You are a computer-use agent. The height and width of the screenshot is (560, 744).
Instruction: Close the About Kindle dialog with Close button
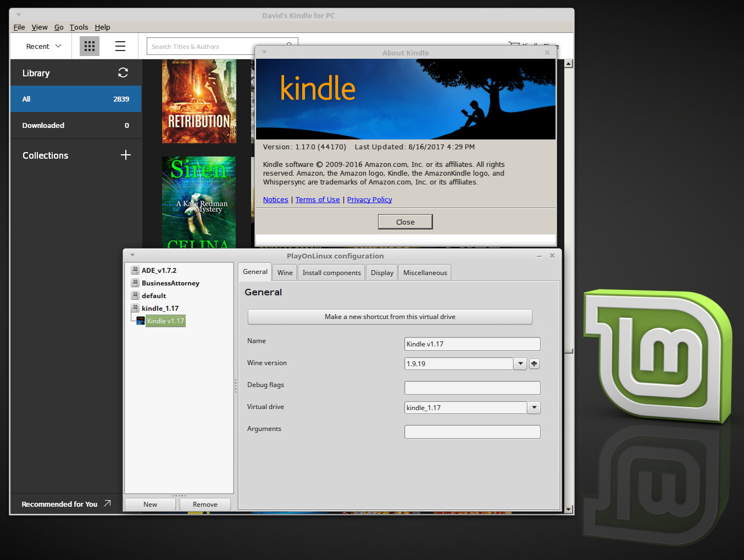point(406,222)
